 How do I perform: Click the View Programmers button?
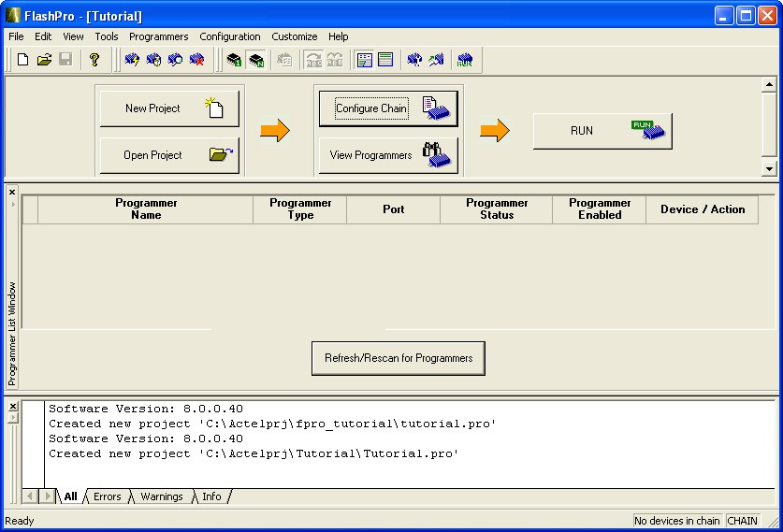point(388,155)
